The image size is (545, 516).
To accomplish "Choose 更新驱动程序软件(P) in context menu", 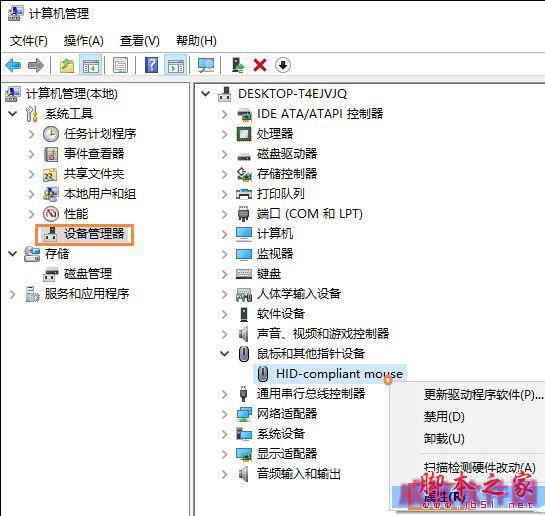I will (483, 394).
